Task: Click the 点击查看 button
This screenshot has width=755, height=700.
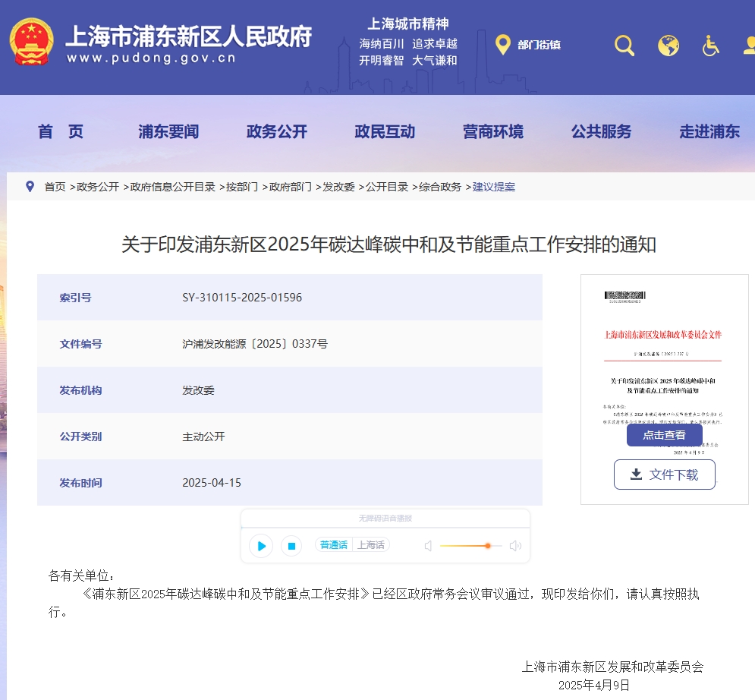Action: [x=665, y=435]
